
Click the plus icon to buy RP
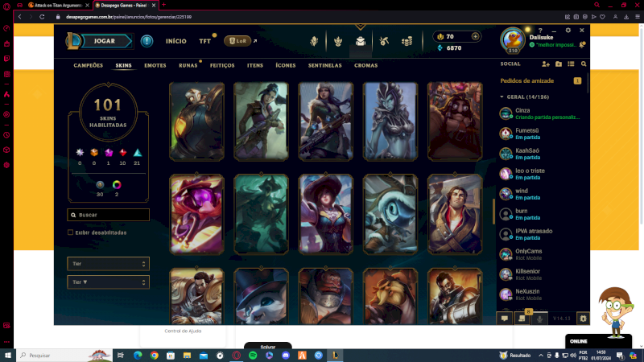point(475,36)
